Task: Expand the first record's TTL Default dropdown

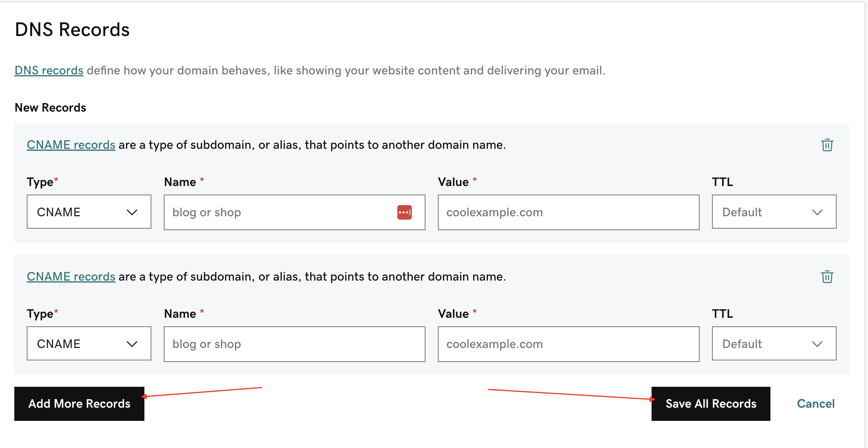Action: [x=774, y=212]
